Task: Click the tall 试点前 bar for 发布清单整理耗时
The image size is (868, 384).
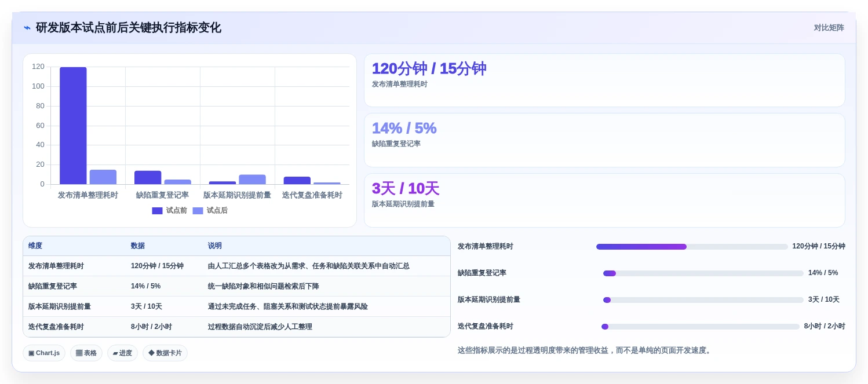Action: click(73, 126)
